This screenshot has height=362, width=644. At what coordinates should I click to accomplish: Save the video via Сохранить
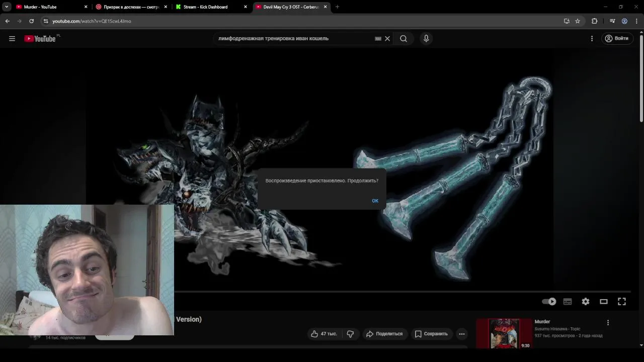click(x=431, y=334)
